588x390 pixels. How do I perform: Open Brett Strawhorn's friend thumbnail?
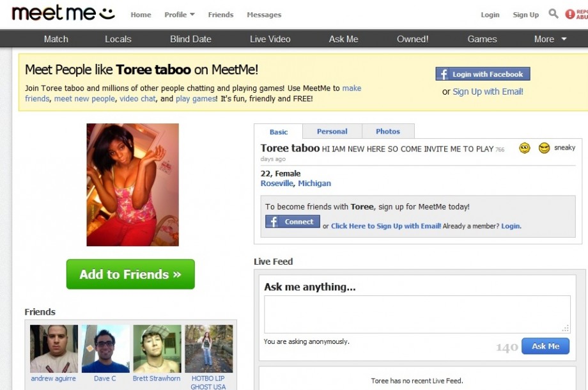[157, 348]
